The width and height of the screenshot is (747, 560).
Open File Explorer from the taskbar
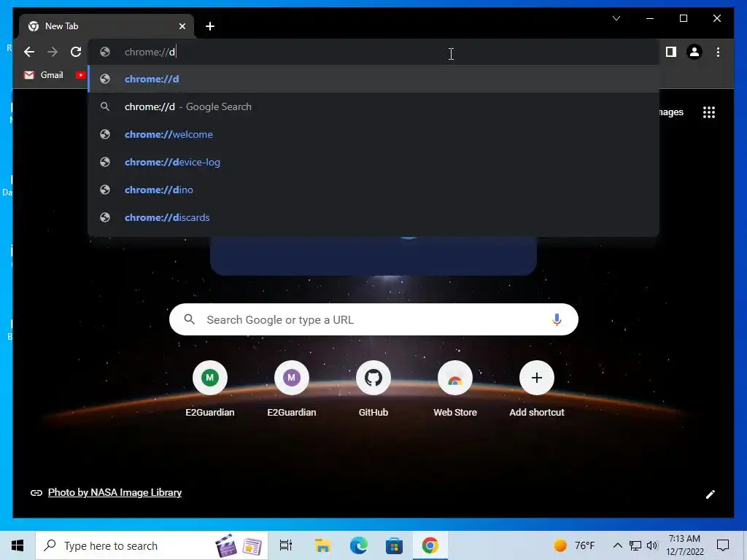(x=322, y=545)
